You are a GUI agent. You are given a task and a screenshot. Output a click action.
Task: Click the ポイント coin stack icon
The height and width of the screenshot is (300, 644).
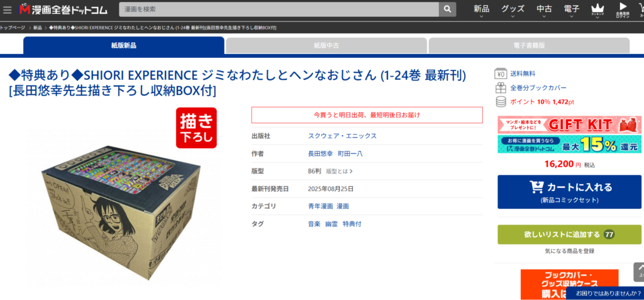pyautogui.click(x=500, y=101)
